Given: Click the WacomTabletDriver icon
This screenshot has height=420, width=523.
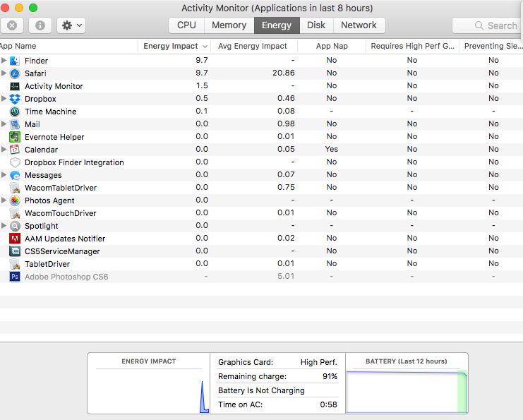Looking at the screenshot, I should pyautogui.click(x=15, y=188).
